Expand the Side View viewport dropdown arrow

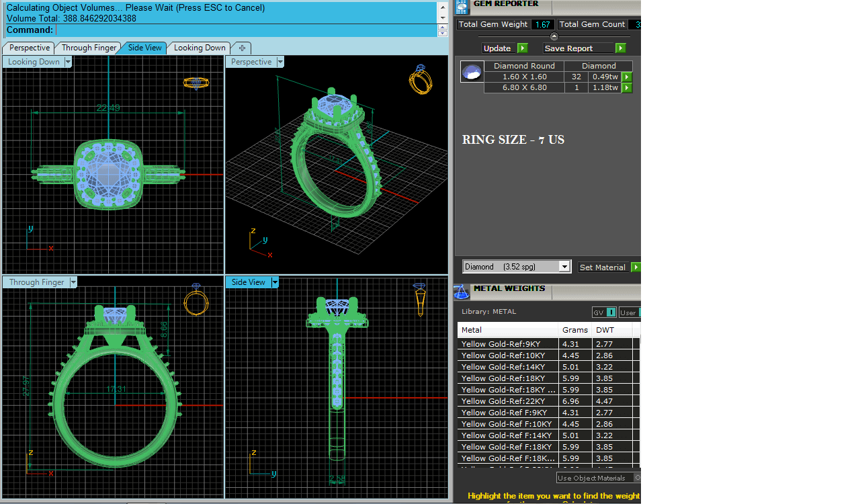[x=275, y=282]
